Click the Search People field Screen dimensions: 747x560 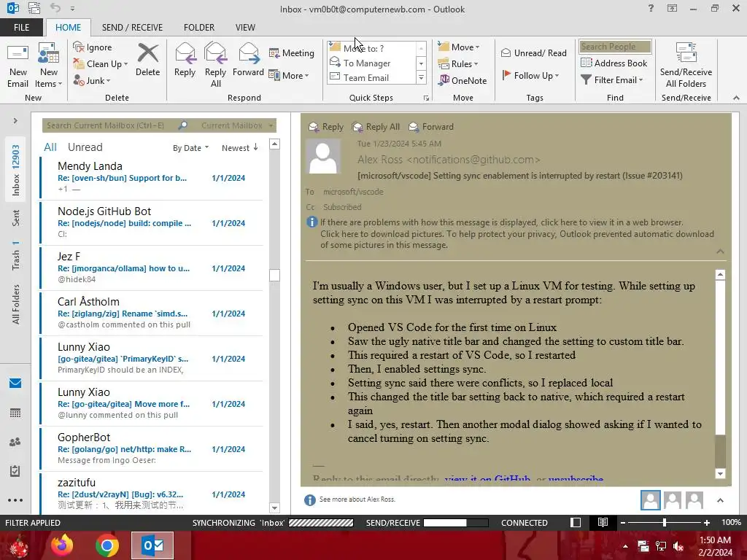615,47
